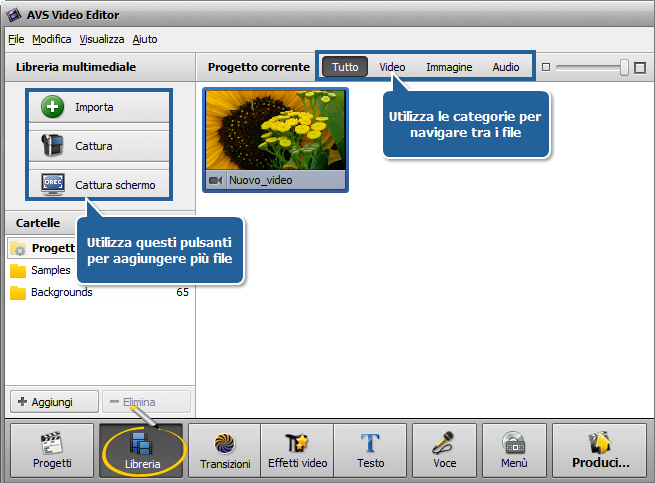The height and width of the screenshot is (483, 655).
Task: Click the Nuovo_video file name label
Action: pos(261,180)
